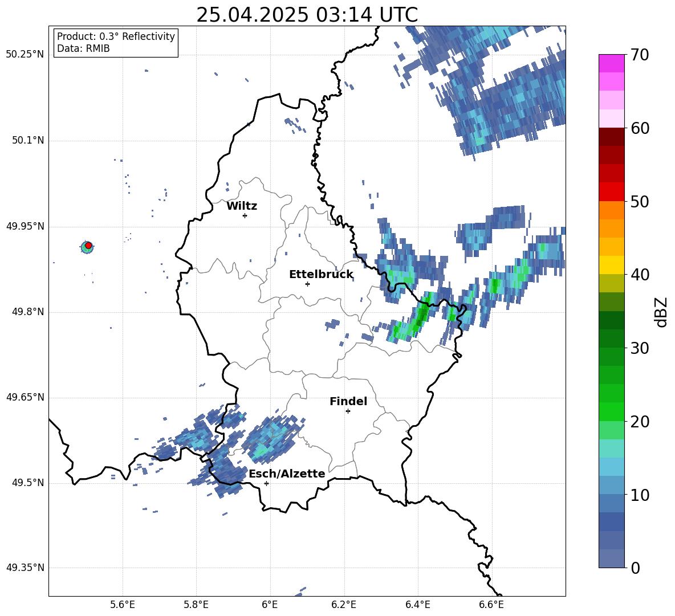Click the colorbar tick value 0

pyautogui.click(x=635, y=568)
